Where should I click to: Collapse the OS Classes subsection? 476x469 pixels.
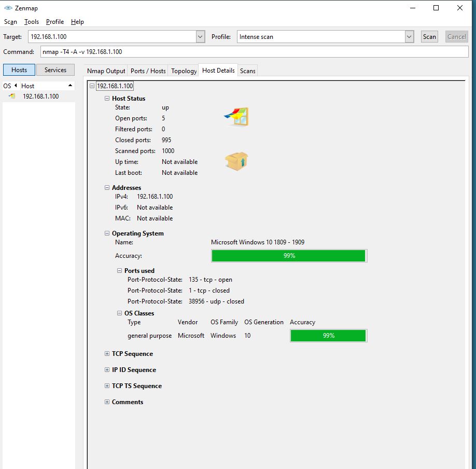pos(119,313)
